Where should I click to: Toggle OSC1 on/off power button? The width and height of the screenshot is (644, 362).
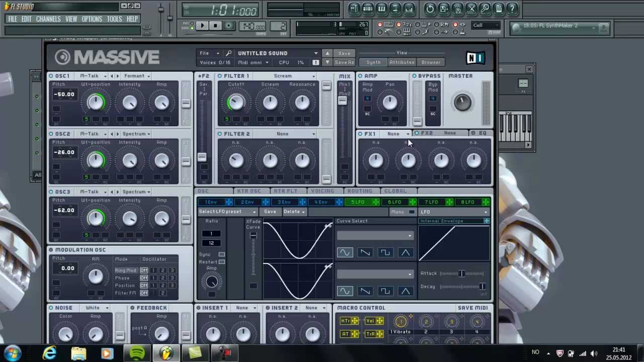(x=51, y=76)
